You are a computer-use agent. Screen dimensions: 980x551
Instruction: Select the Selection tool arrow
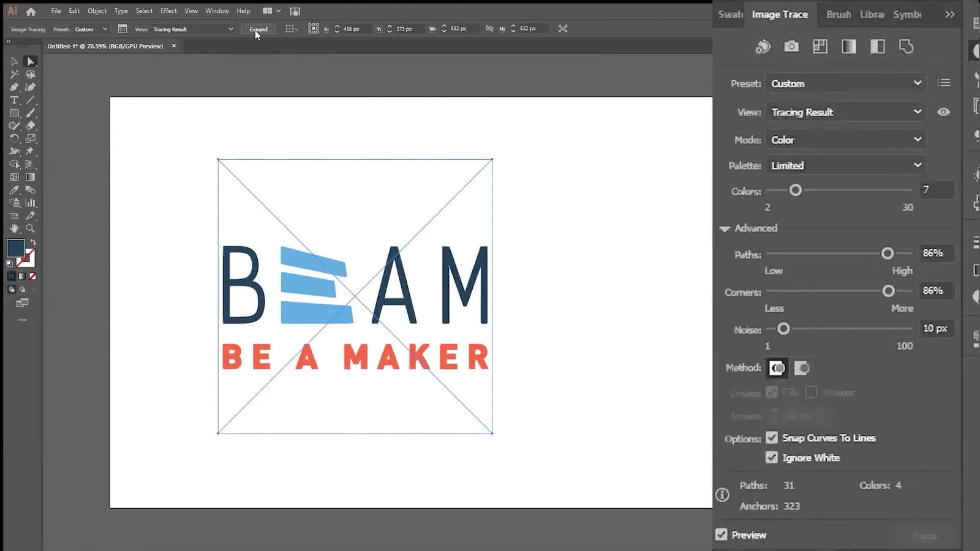pyautogui.click(x=14, y=61)
